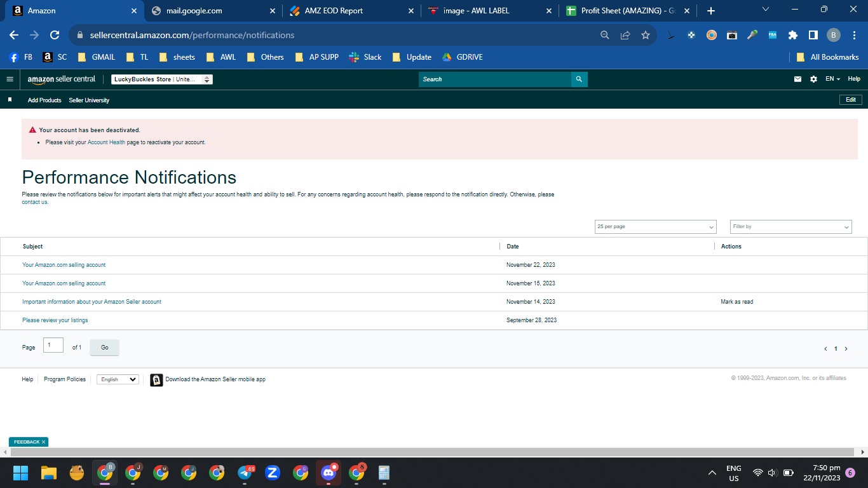Open the Chrome side panel icon
Viewport: 868px width, 488px height.
(x=813, y=36)
